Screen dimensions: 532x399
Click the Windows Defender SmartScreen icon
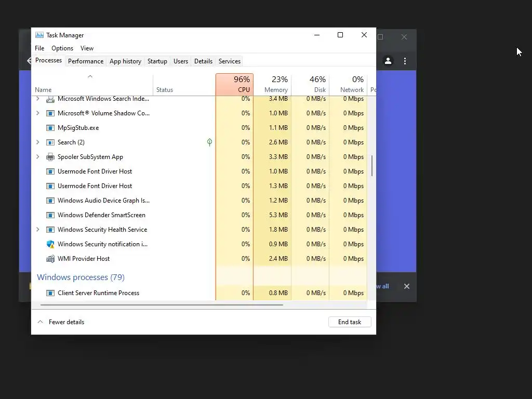pos(50,215)
